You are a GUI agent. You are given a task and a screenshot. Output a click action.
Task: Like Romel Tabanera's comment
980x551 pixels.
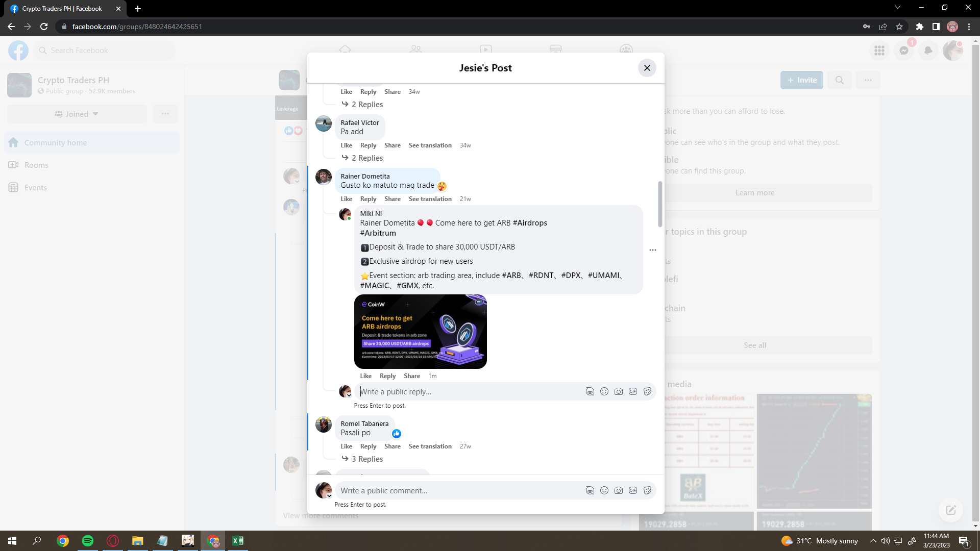(346, 446)
